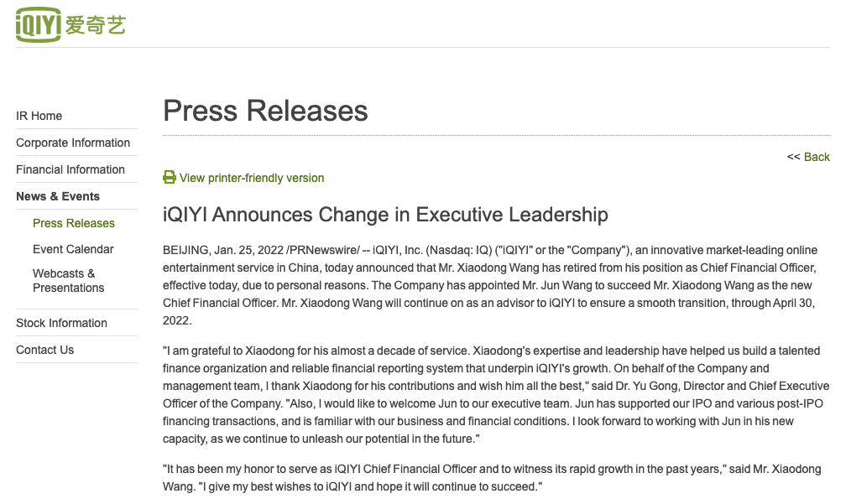Open the Financial Information section

[x=70, y=169]
